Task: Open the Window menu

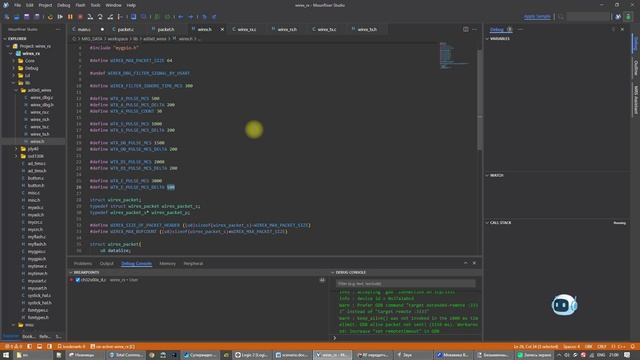Action: 113,5
